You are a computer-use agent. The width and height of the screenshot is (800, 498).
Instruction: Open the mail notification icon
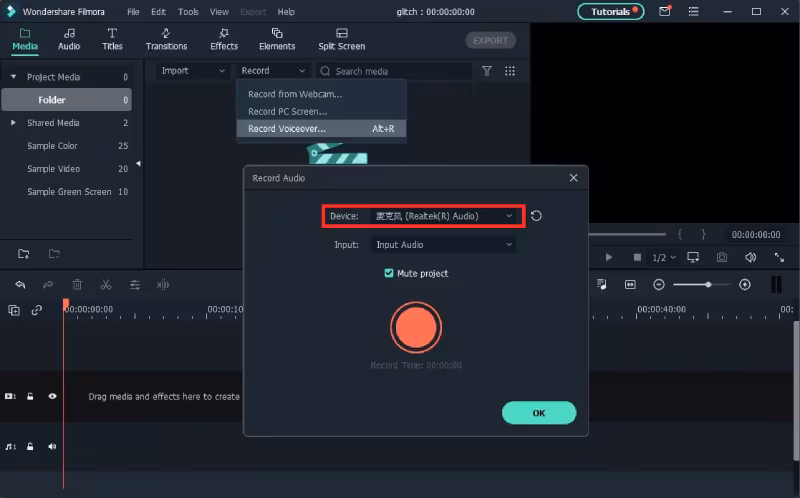pos(665,11)
